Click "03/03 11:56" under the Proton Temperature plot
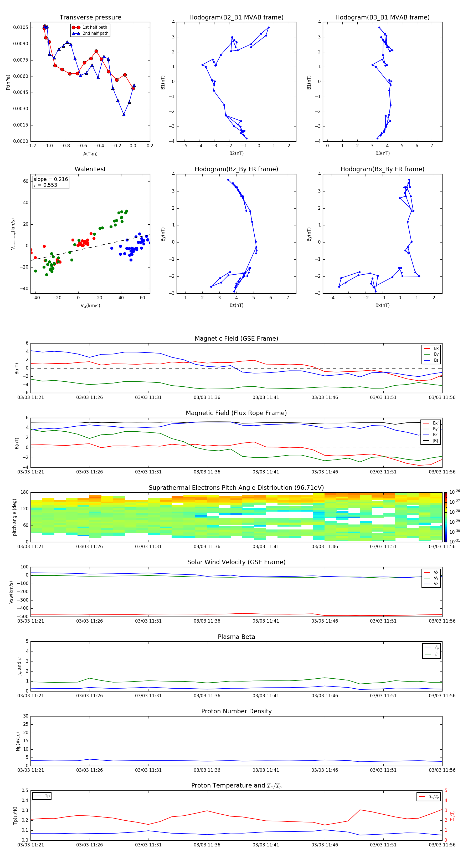The height and width of the screenshot is (868, 473). [x=442, y=845]
